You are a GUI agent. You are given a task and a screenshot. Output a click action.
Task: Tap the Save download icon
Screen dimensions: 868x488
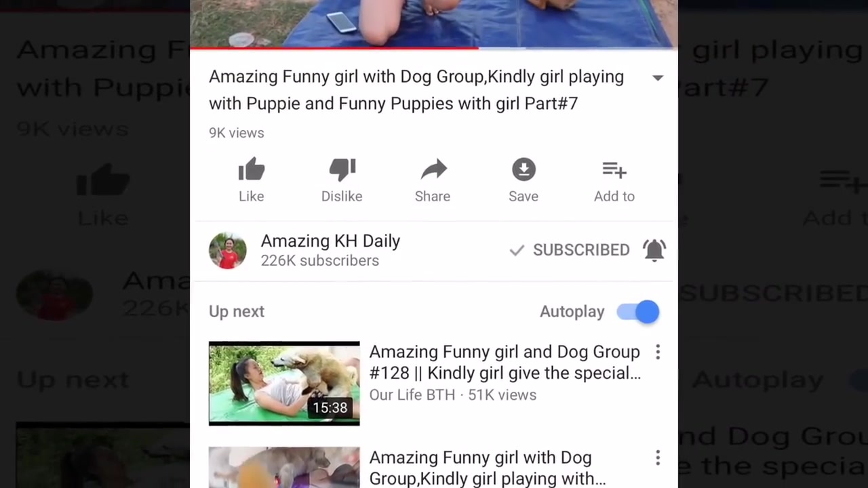[524, 170]
